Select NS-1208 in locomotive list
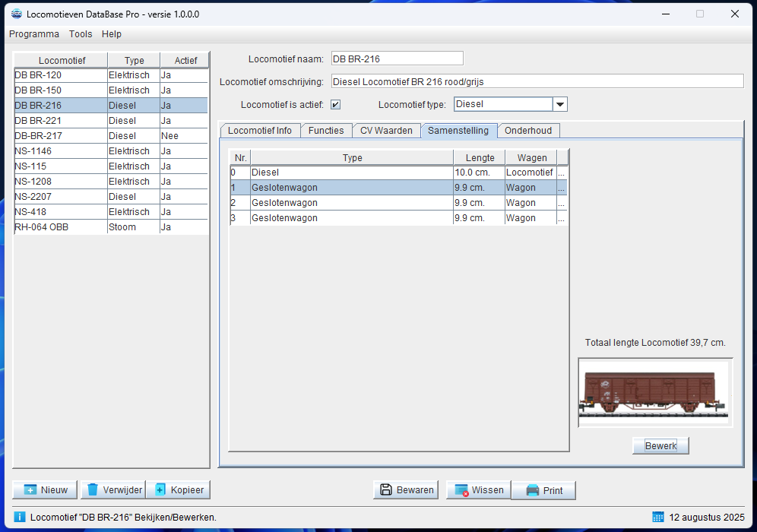757x532 pixels. pos(111,182)
